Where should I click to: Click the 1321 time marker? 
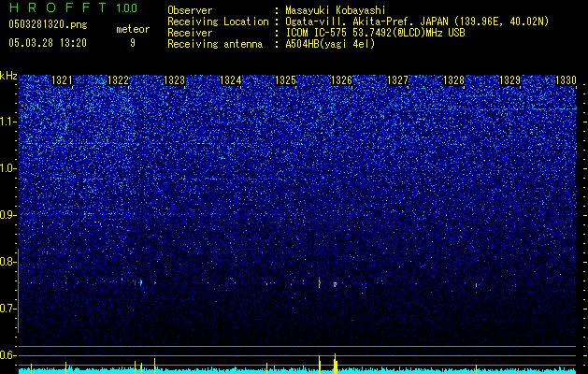click(62, 80)
